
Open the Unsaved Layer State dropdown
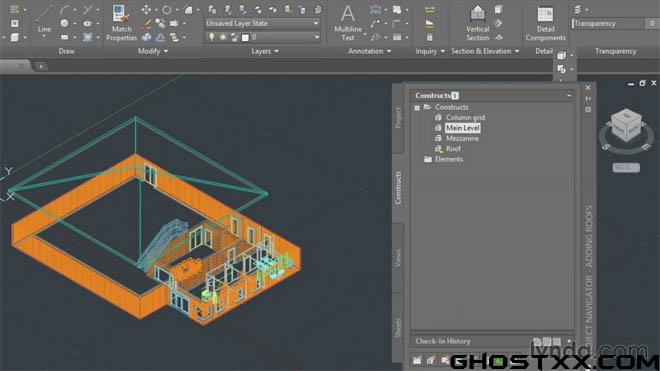click(x=262, y=24)
